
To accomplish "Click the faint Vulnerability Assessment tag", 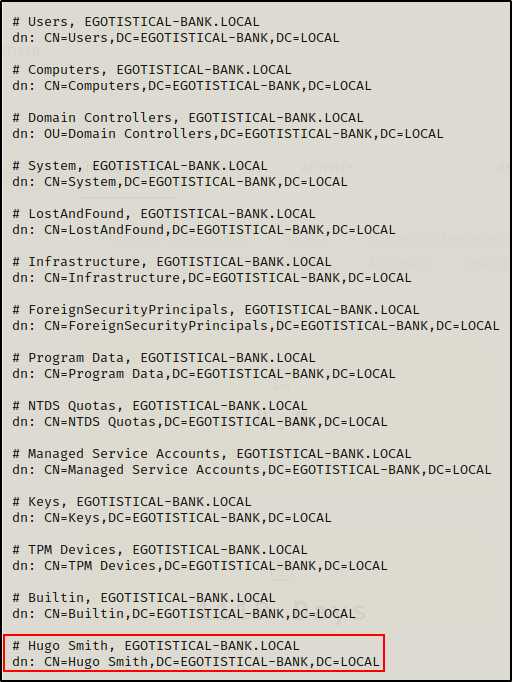I will pyautogui.click(x=436, y=237).
